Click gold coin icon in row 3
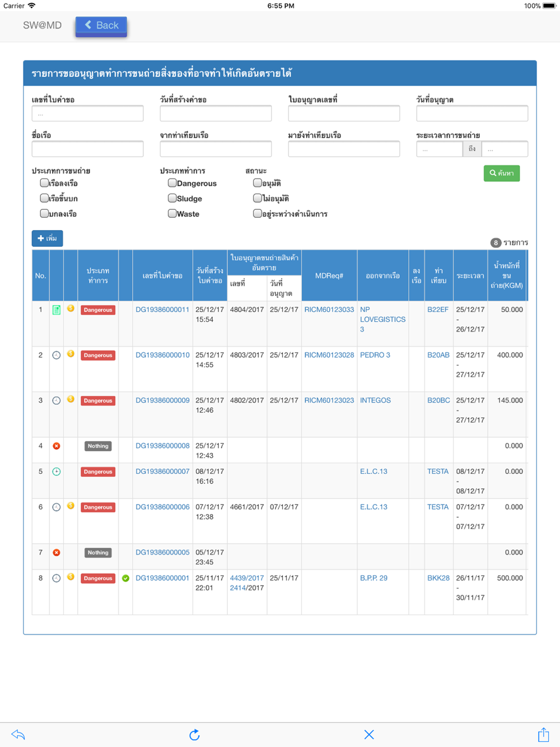The height and width of the screenshot is (747, 560). pos(71,399)
